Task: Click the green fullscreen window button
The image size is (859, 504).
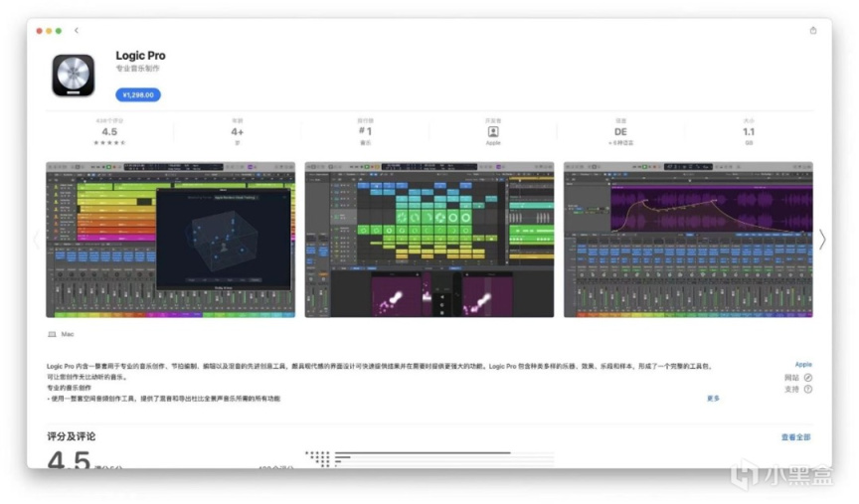Action: (59, 31)
